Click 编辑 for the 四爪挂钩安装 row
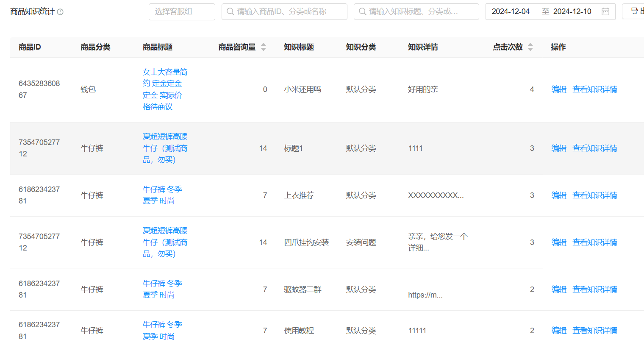The height and width of the screenshot is (348, 644). tap(559, 242)
